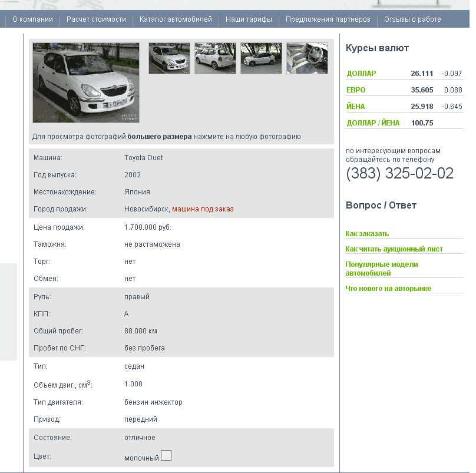Enlarge the main Toyota Duet photo
The image size is (476, 473).
click(x=86, y=82)
